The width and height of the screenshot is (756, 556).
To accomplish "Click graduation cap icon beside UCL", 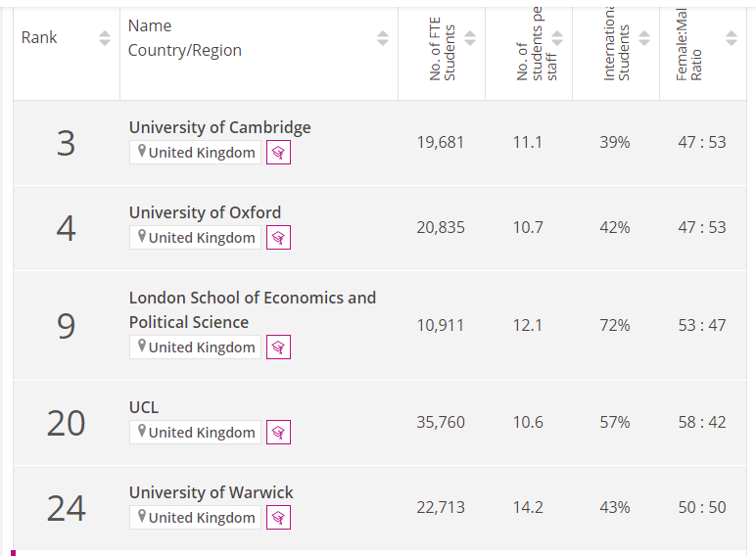I will 278,433.
